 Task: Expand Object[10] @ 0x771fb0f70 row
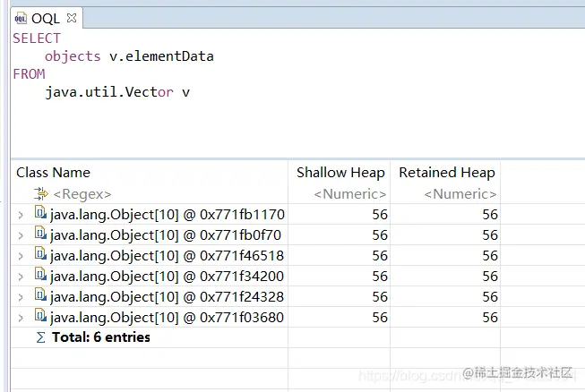point(21,235)
